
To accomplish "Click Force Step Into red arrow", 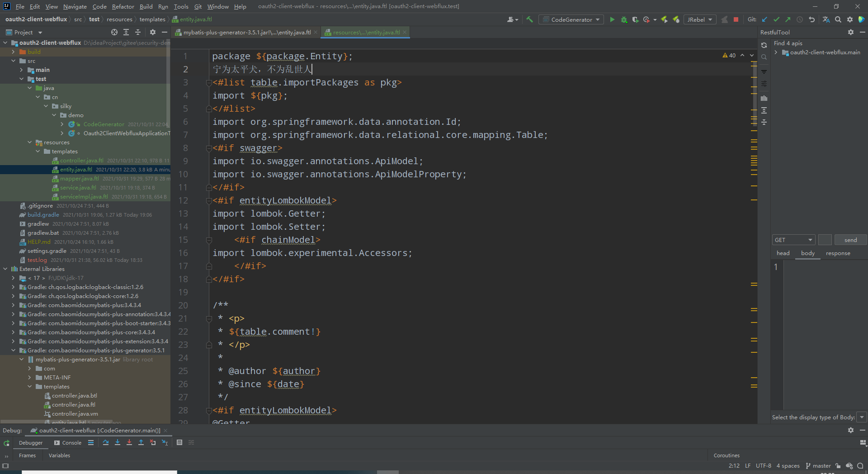I will pyautogui.click(x=129, y=442).
